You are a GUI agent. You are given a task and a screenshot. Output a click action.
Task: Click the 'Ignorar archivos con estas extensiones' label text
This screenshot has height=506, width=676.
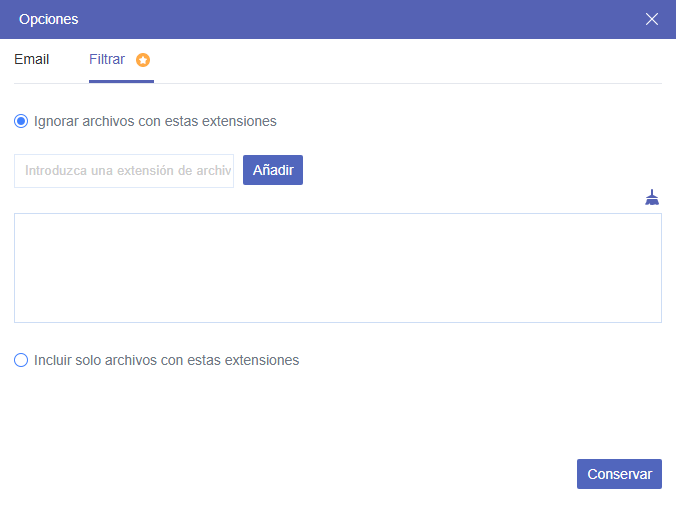click(155, 121)
